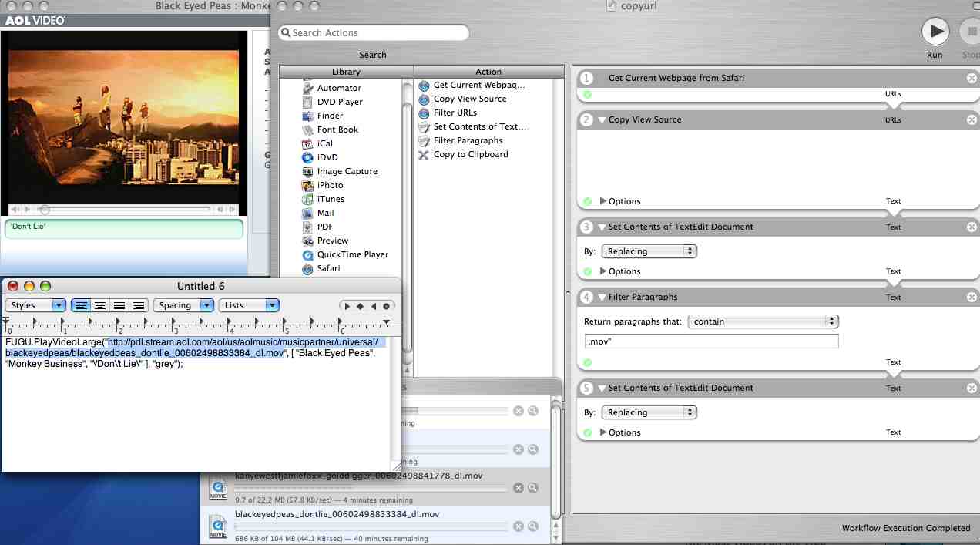The height and width of the screenshot is (545, 980).
Task: Open the 'contain' dropdown in Filter Paragraphs
Action: 764,321
